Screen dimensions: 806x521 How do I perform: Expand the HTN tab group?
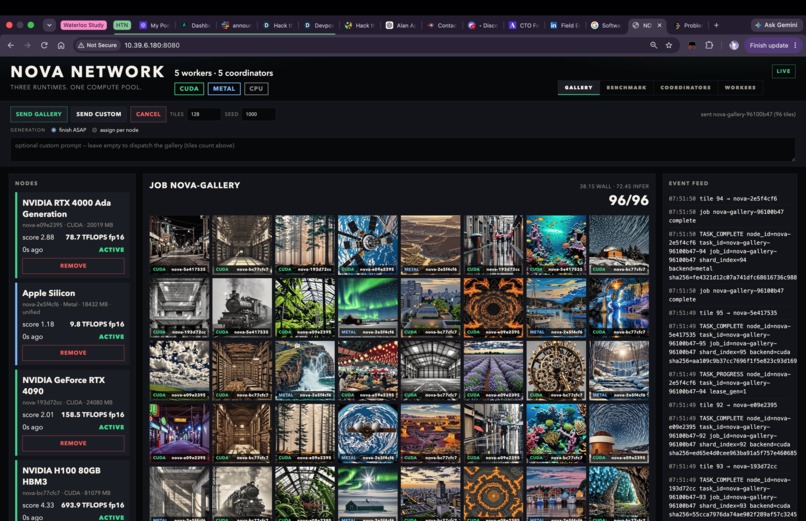[122, 25]
